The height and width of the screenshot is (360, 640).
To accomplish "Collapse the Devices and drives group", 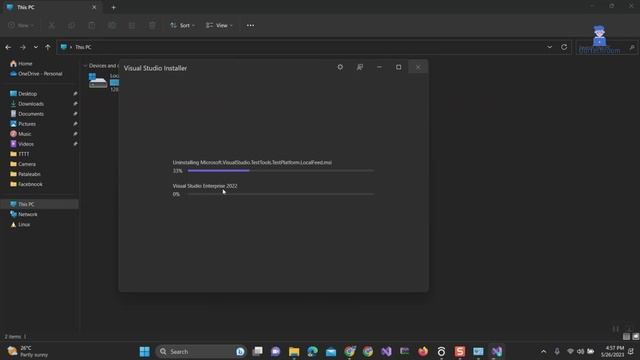I will [85, 66].
